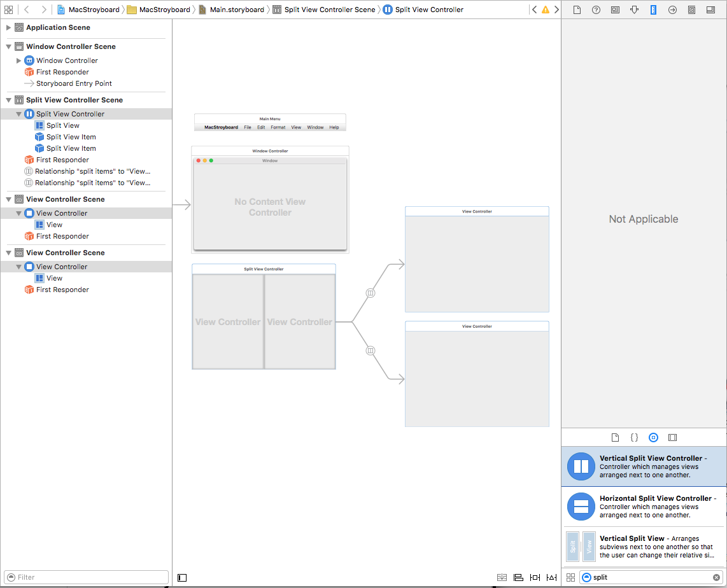Switch library to icon grid view

571,577
